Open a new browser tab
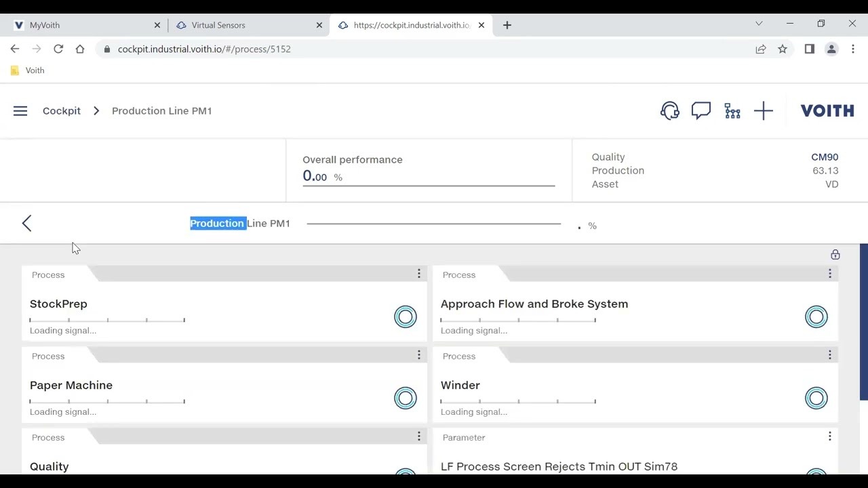The height and width of the screenshot is (488, 868). [507, 25]
